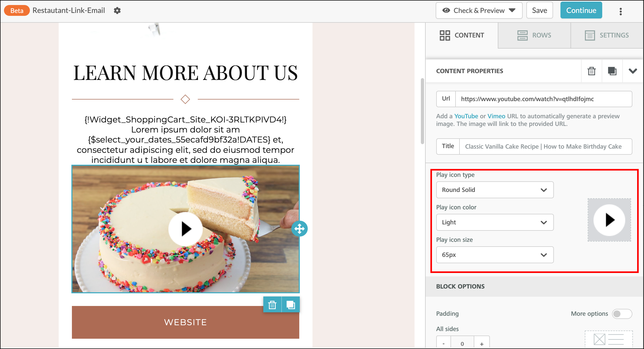Collapse the Content Properties panel chevron
The width and height of the screenshot is (644, 349).
click(x=633, y=71)
